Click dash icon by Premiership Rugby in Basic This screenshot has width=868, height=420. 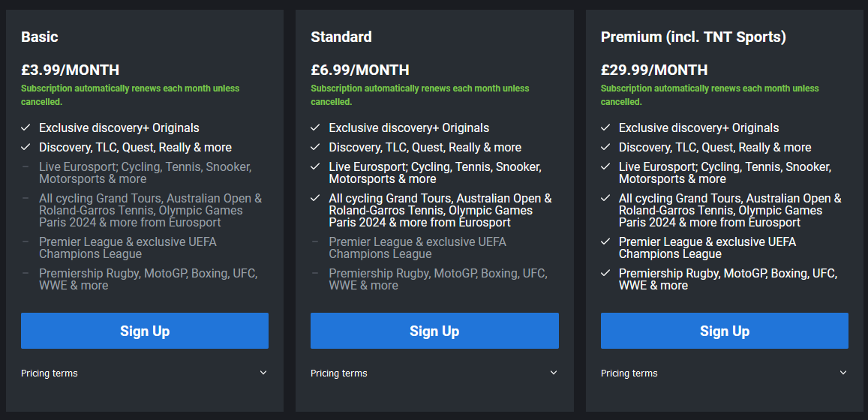(26, 274)
